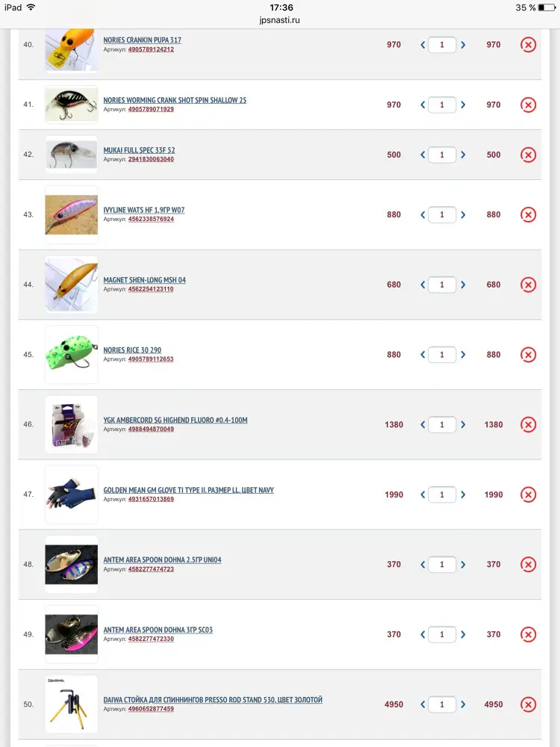Image resolution: width=560 pixels, height=747 pixels.
Task: Tap the jpsnasti.ru address bar
Action: click(x=280, y=20)
